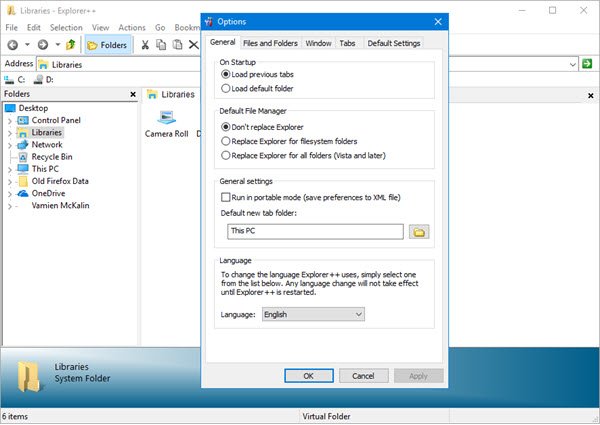Go up one folder level icon
Viewport: 600px width, 425px height.
[70, 45]
